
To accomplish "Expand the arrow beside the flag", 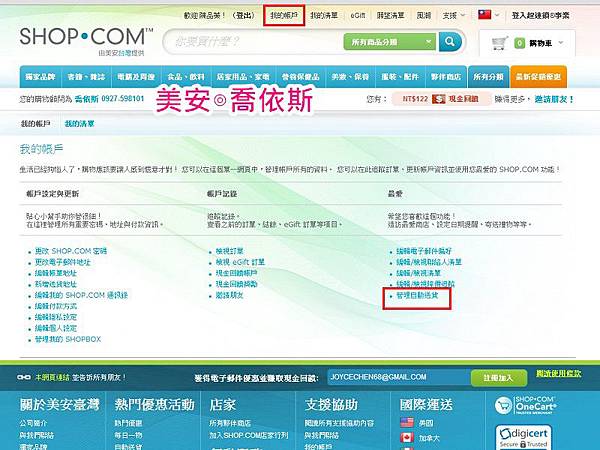I will pyautogui.click(x=497, y=15).
